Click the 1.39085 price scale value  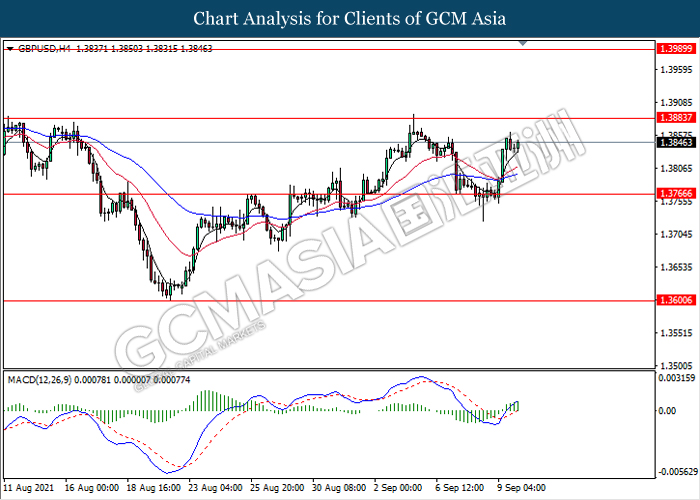coord(676,103)
